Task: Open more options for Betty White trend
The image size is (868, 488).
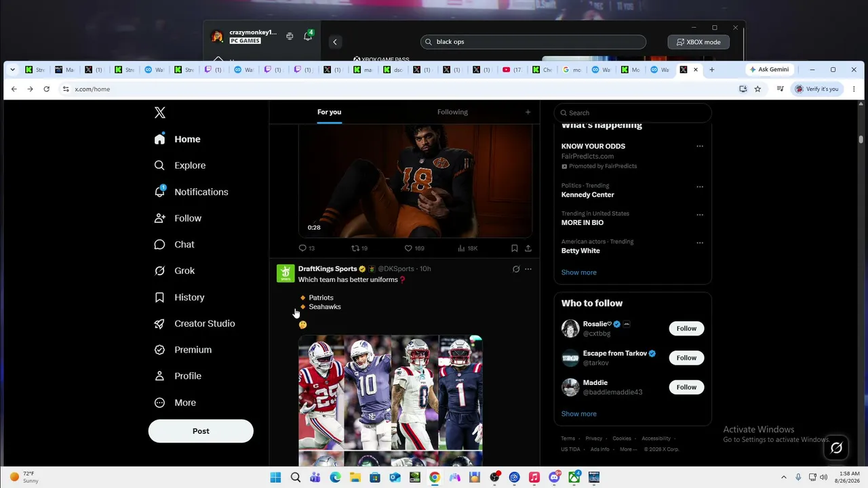Action: coord(700,243)
